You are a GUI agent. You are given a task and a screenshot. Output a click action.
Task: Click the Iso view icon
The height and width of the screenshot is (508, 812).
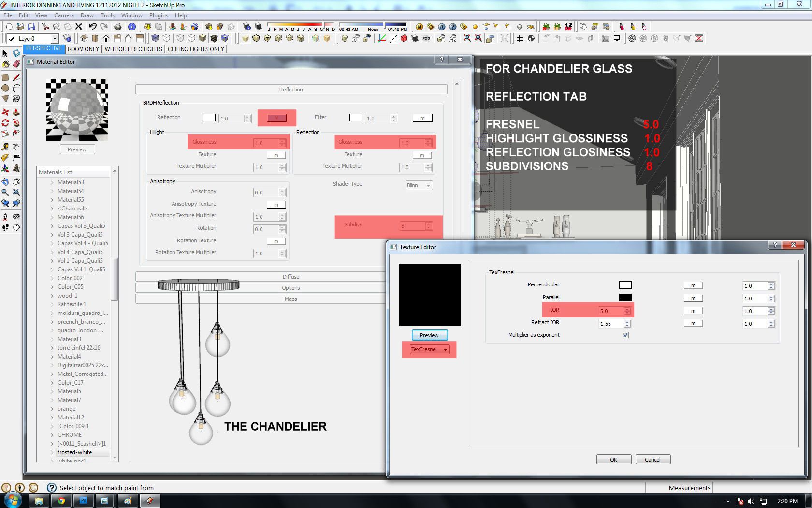point(84,38)
